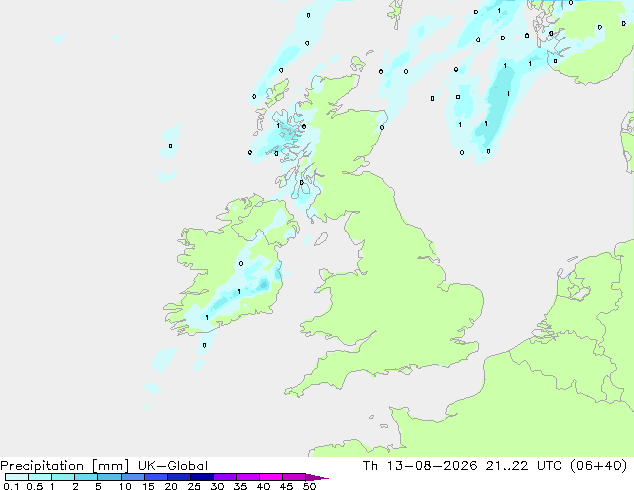Click the 1–2 mm legend color swatch
This screenshot has width=634, height=490.
[63, 477]
